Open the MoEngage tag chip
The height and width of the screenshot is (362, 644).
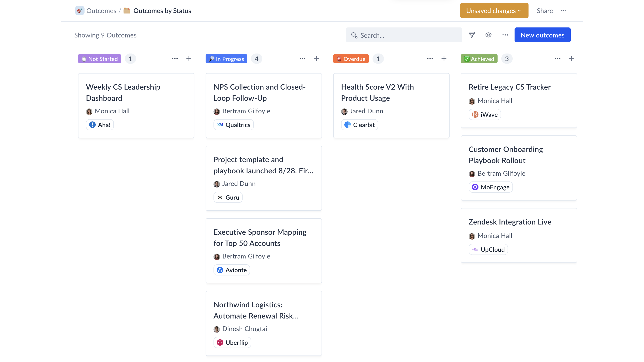[491, 187]
